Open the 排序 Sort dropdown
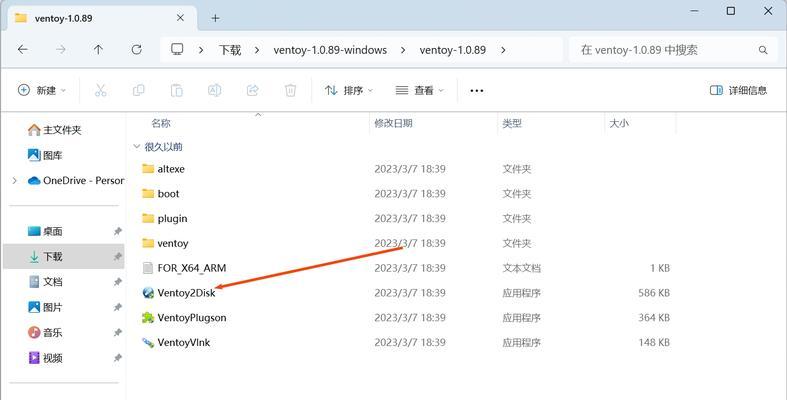The image size is (787, 400). pos(349,90)
